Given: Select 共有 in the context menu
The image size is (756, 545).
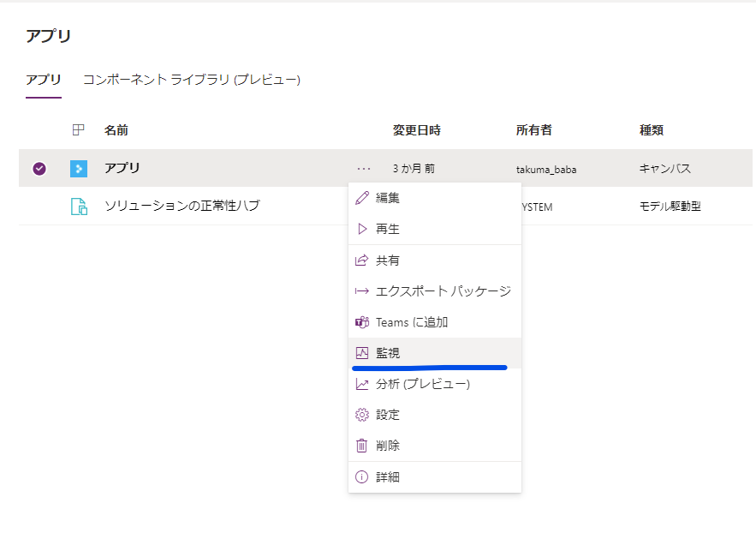Looking at the screenshot, I should point(435,261).
